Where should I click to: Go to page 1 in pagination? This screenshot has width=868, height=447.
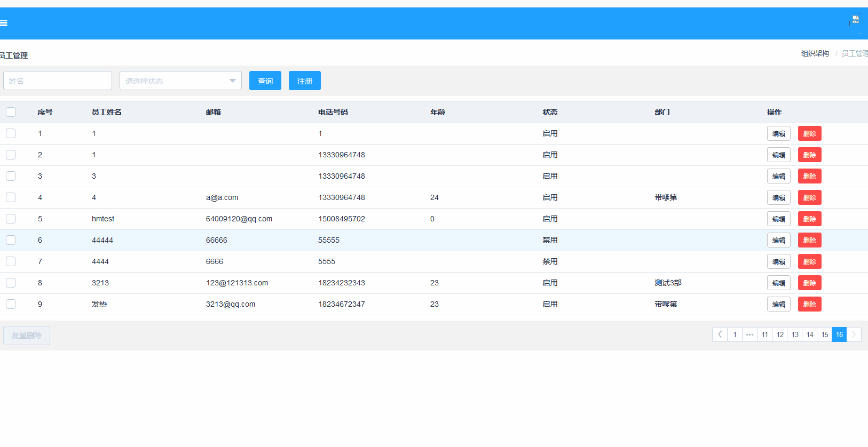735,334
